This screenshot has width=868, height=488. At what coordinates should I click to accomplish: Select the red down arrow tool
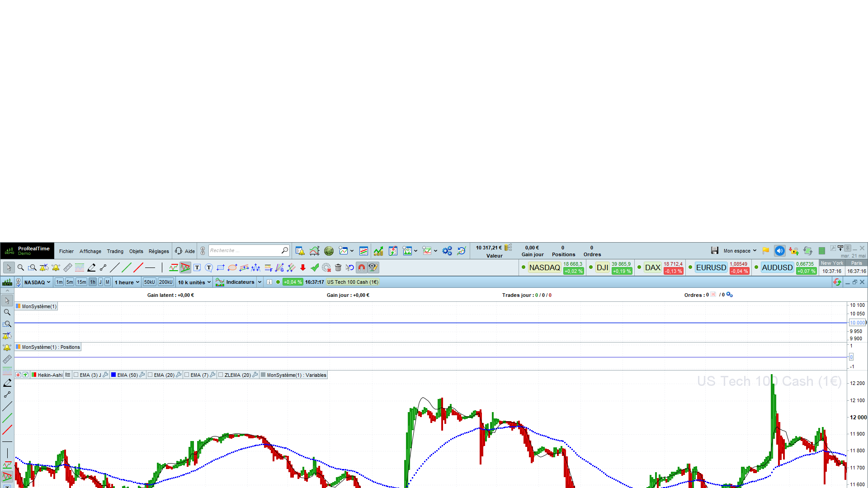click(x=303, y=267)
